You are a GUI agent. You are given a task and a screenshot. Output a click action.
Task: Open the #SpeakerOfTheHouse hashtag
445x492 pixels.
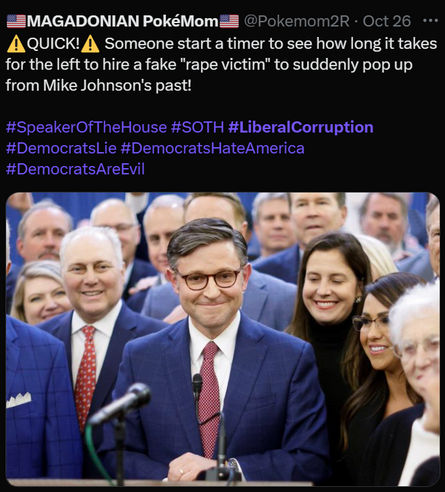click(x=86, y=127)
